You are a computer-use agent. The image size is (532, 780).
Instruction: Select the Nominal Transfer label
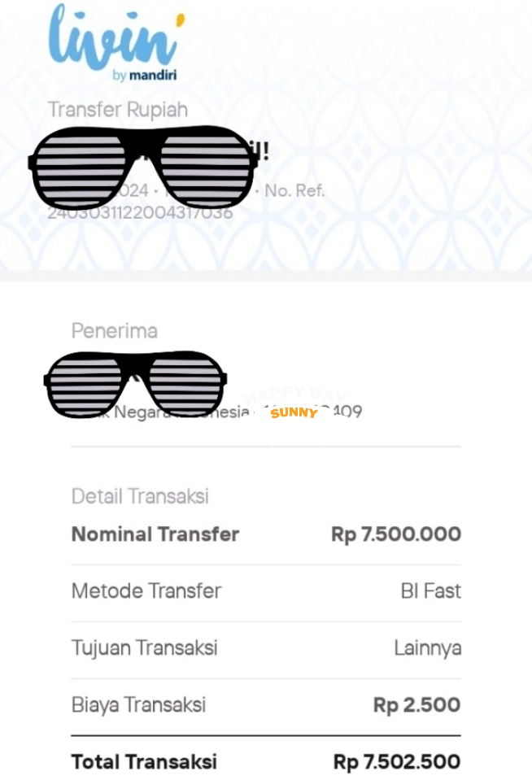click(155, 534)
